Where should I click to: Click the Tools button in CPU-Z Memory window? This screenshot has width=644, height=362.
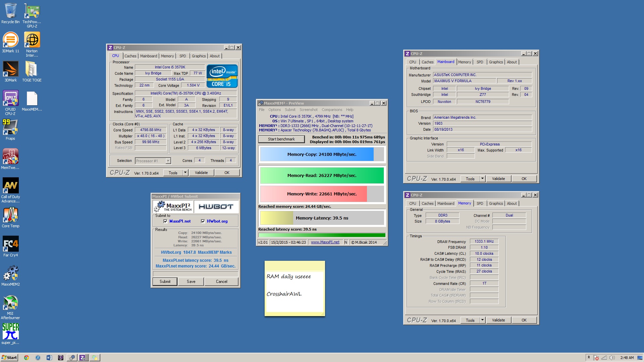click(x=470, y=320)
